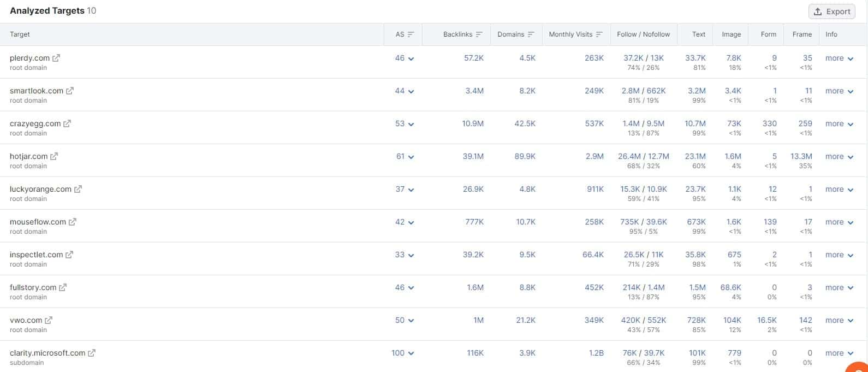Click the fullstory.com target name
This screenshot has height=372, width=868.
(33, 287)
